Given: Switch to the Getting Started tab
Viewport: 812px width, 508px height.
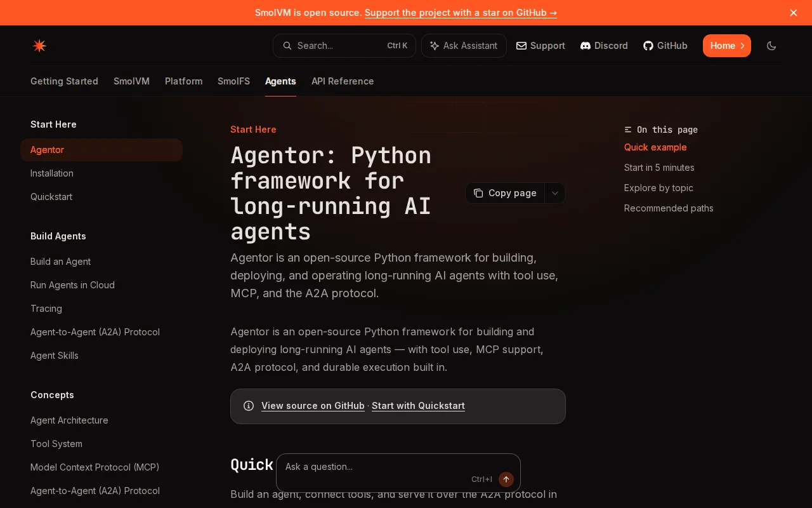Looking at the screenshot, I should (64, 81).
